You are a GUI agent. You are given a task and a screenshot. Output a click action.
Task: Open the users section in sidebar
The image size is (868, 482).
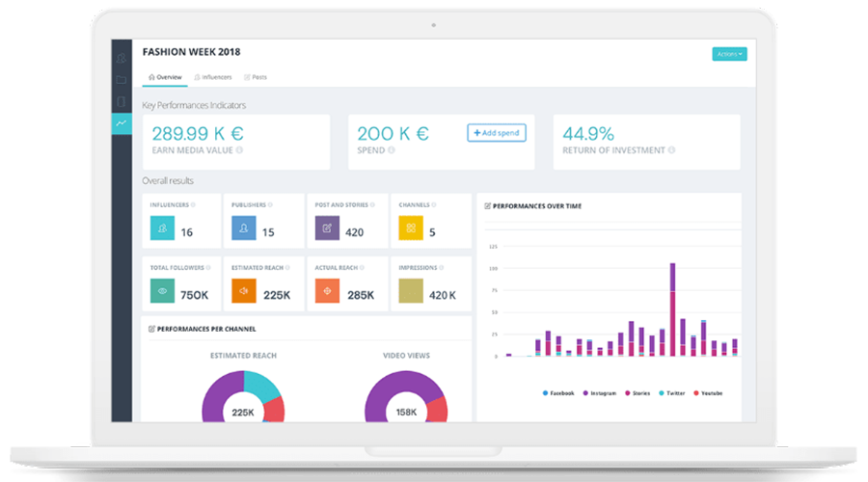[x=121, y=57]
